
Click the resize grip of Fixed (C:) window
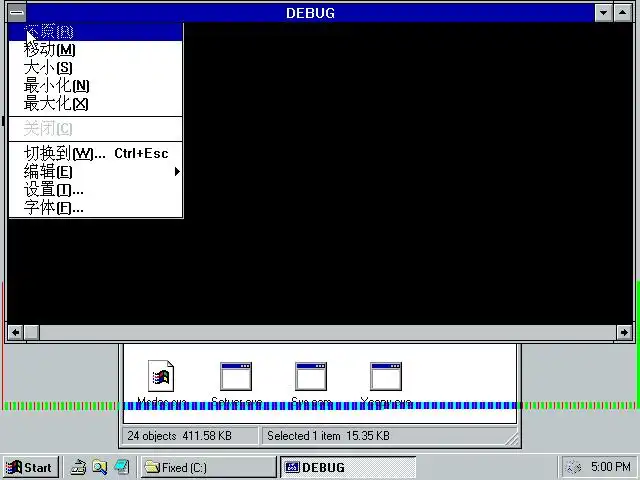(x=512, y=439)
